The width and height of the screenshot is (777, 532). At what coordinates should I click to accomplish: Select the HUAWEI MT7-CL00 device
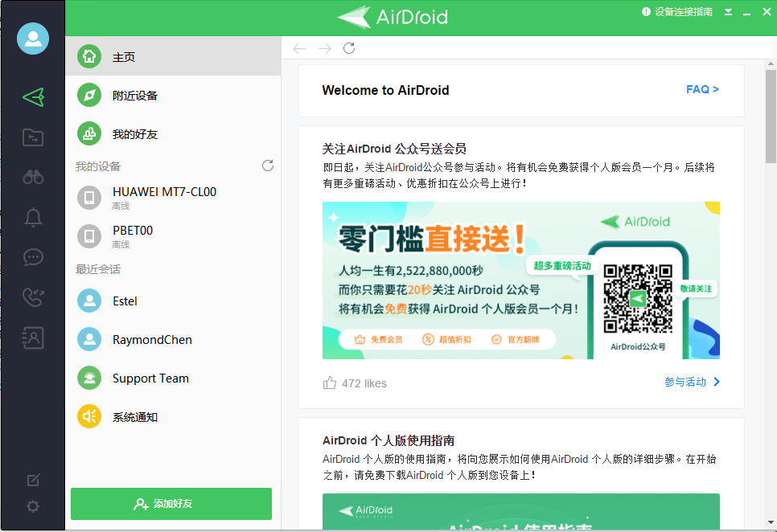pyautogui.click(x=173, y=198)
